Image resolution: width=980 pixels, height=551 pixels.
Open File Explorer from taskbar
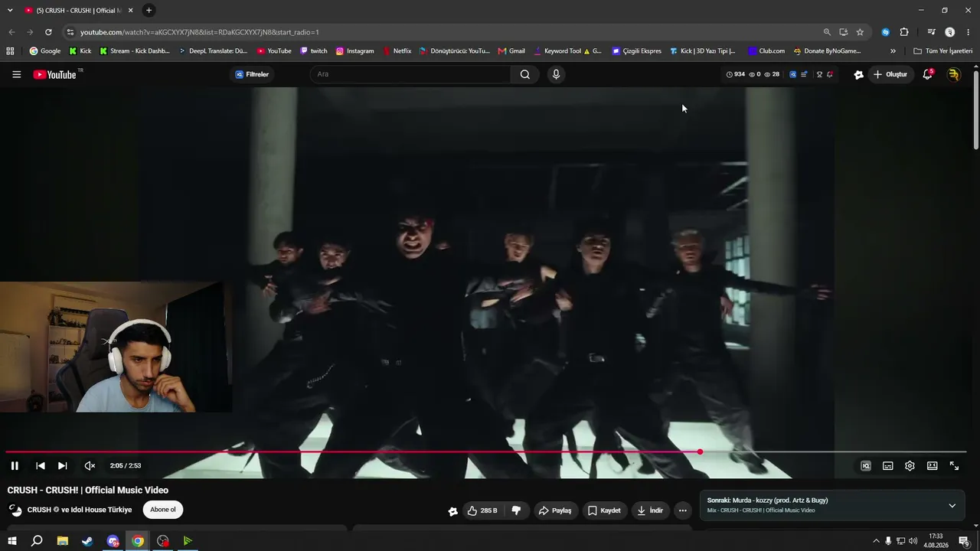63,541
